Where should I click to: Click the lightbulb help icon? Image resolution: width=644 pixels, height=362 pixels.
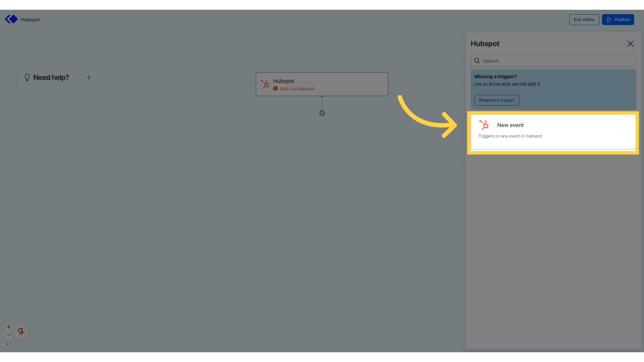27,77
